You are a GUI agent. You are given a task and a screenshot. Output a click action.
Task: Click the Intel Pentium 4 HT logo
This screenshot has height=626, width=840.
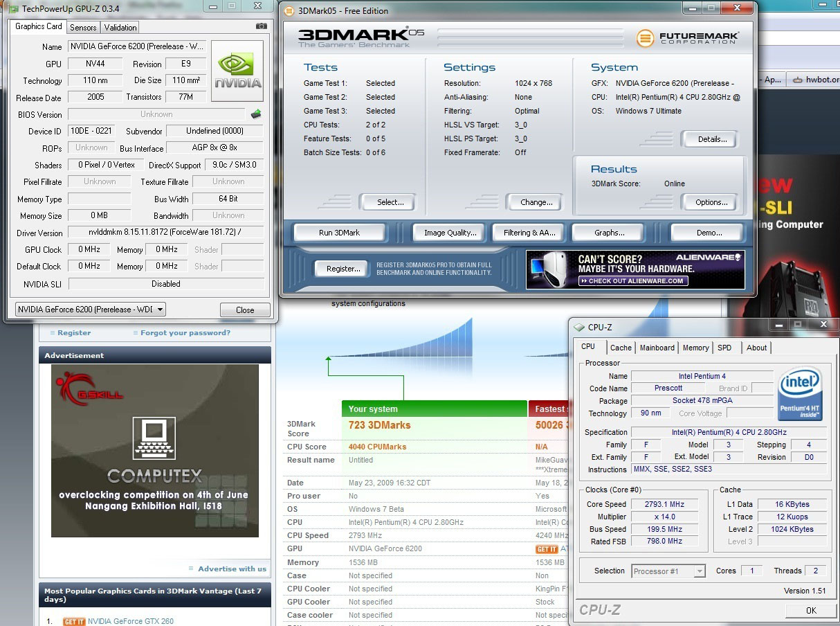click(800, 393)
